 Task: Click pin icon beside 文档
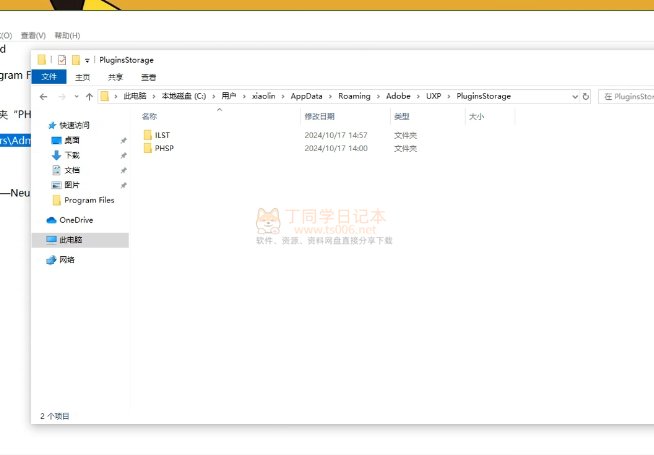[x=123, y=171]
